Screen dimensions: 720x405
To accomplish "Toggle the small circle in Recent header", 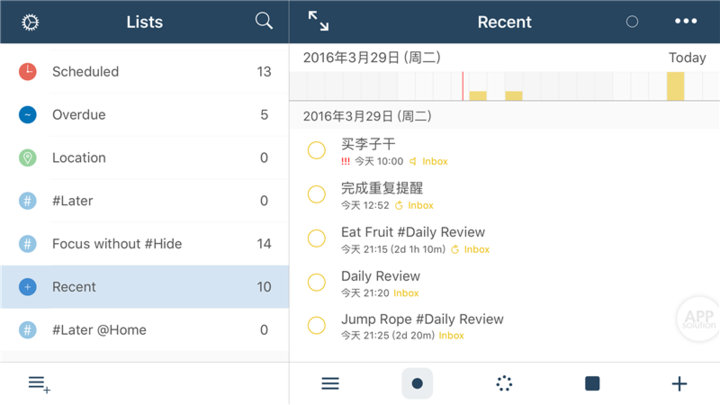I will click(632, 22).
